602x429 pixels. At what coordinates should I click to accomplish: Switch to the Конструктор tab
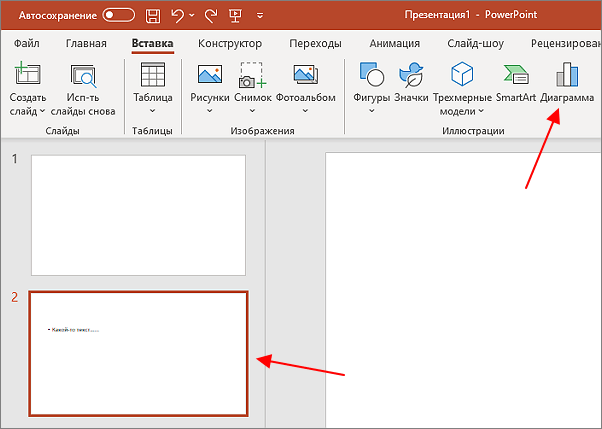[x=230, y=43]
